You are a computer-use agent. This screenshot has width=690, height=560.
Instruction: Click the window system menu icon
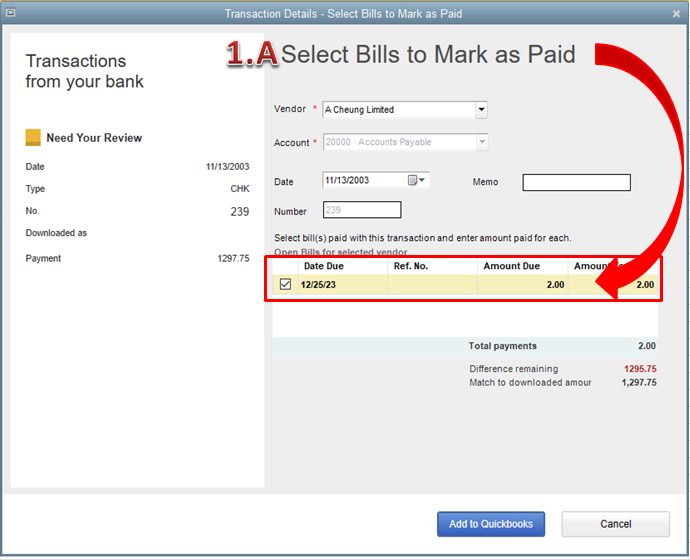(x=11, y=13)
